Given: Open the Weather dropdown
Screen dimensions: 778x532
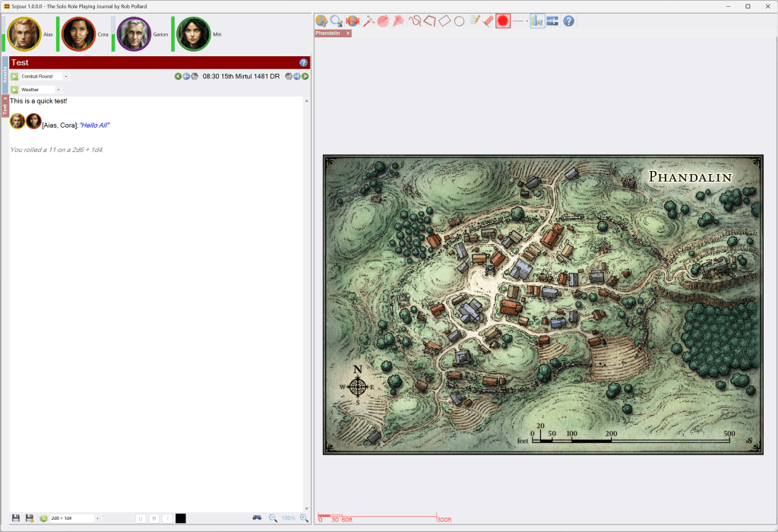Looking at the screenshot, I should tap(59, 90).
